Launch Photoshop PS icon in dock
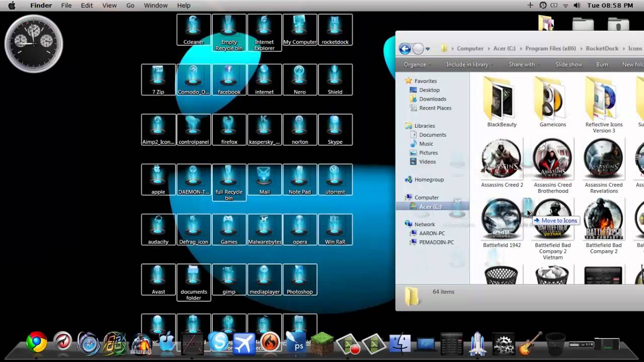This screenshot has width=644, height=362. 296,344
